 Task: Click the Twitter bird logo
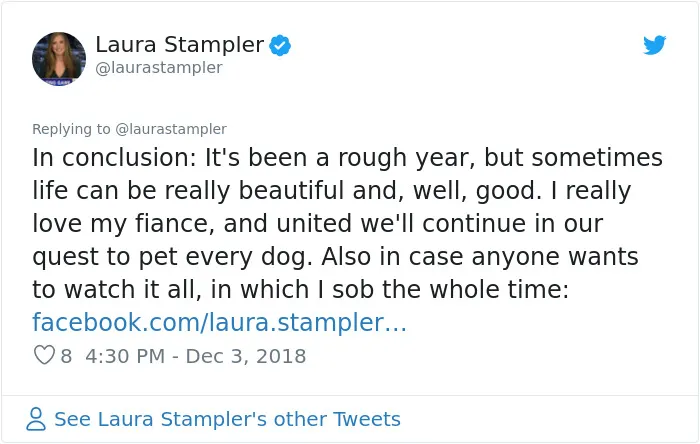654,45
